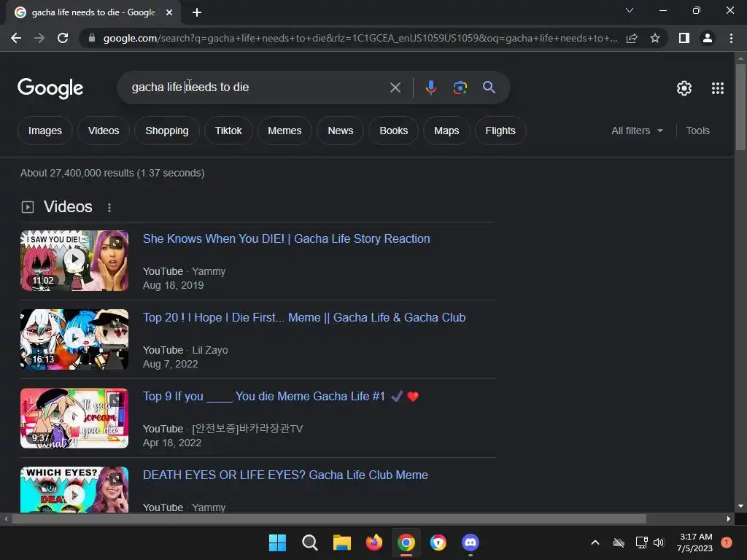Click the browser forward arrow
This screenshot has height=560, width=747.
click(x=39, y=38)
